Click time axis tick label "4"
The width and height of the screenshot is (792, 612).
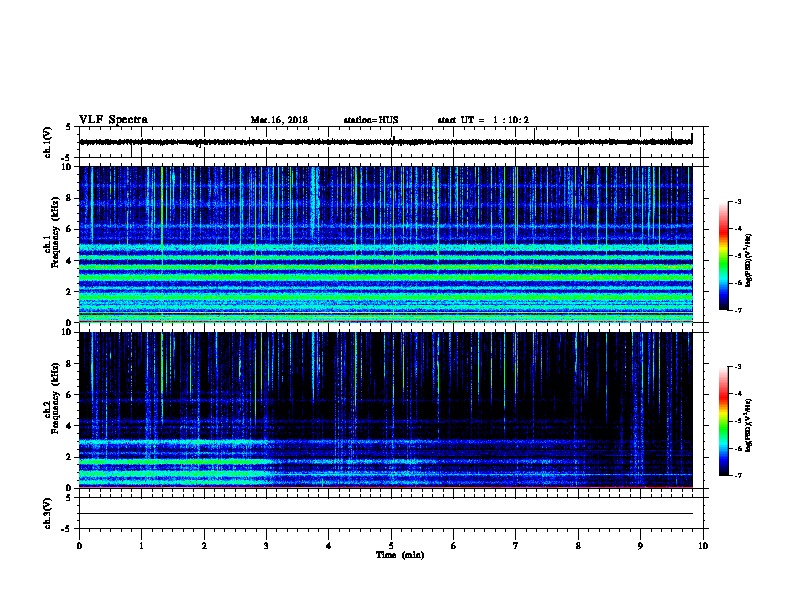(x=328, y=546)
